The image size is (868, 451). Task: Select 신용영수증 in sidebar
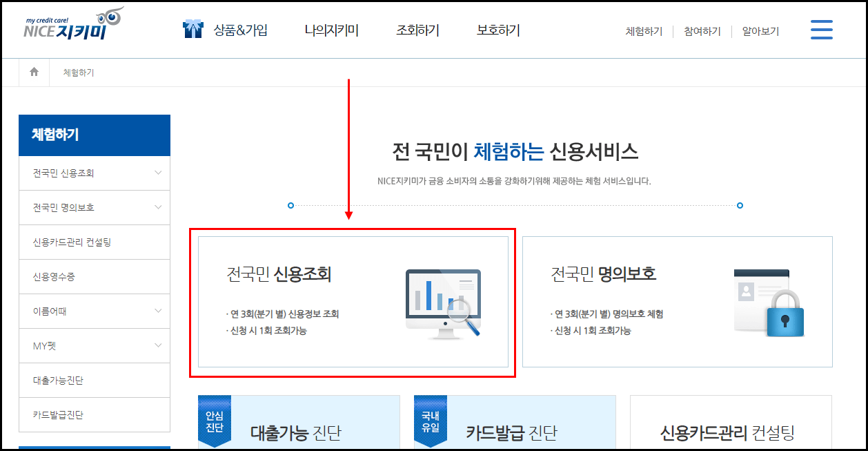(95, 277)
